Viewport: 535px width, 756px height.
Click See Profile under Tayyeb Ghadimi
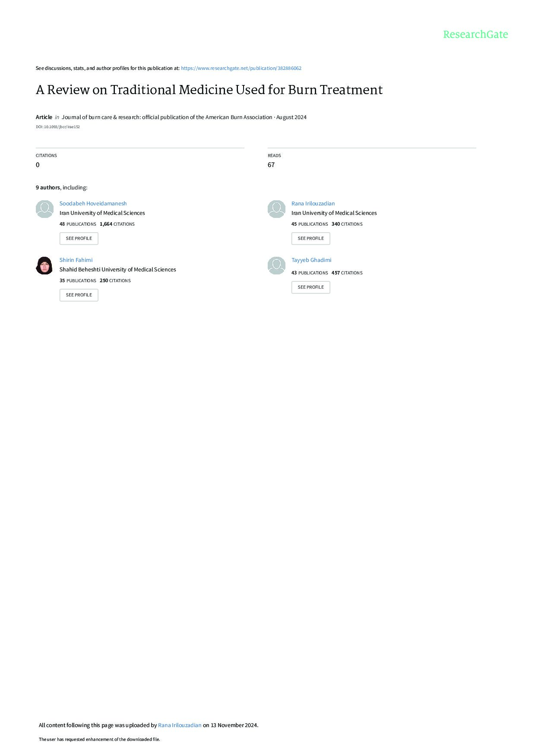311,287
